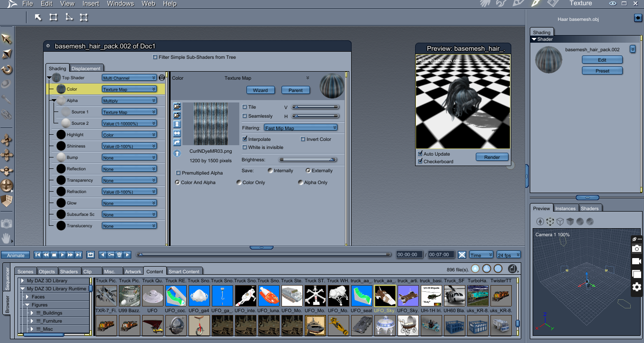Click the Edit button in Shading panel

(602, 60)
